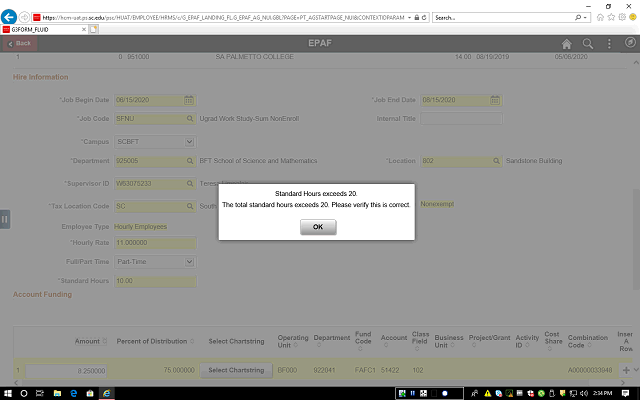Click the browser back arrow
The height and width of the screenshot is (400, 640).
[9, 17]
